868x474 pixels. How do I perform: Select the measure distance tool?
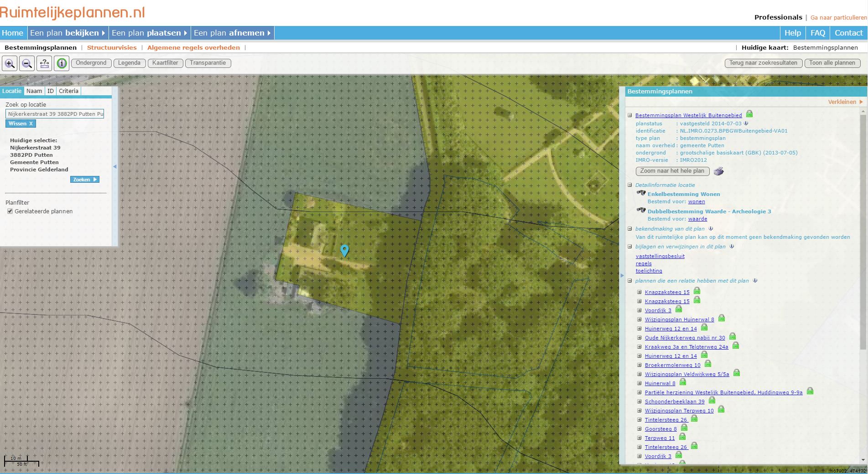(44, 63)
